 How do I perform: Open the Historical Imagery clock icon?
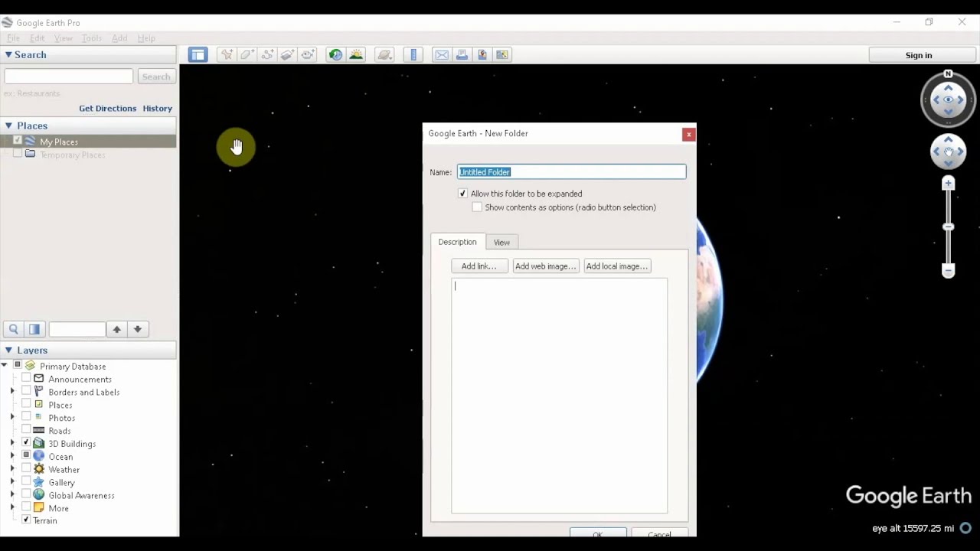tap(335, 54)
